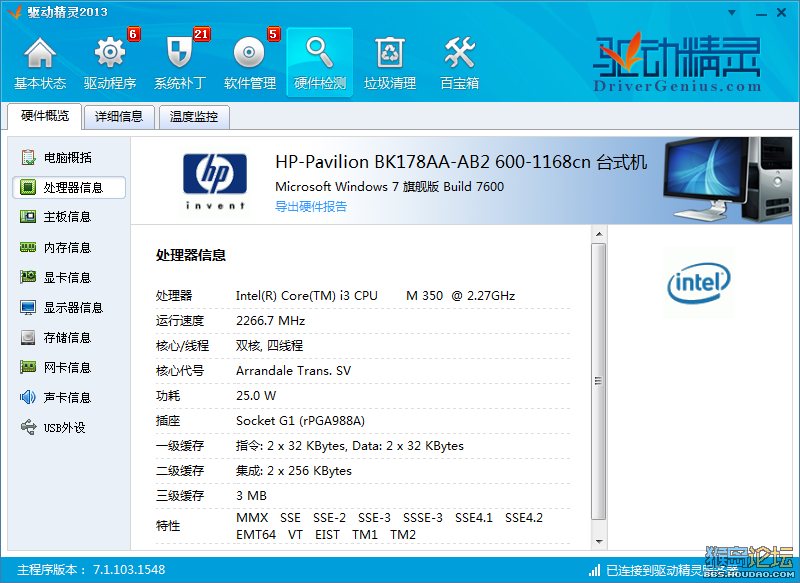Close the 驱动精灵 window

coord(781,13)
